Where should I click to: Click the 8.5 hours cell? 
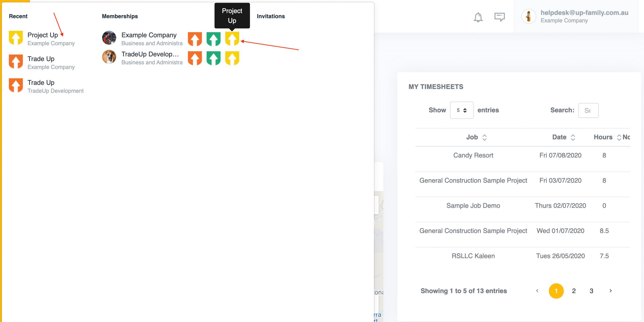(x=604, y=231)
